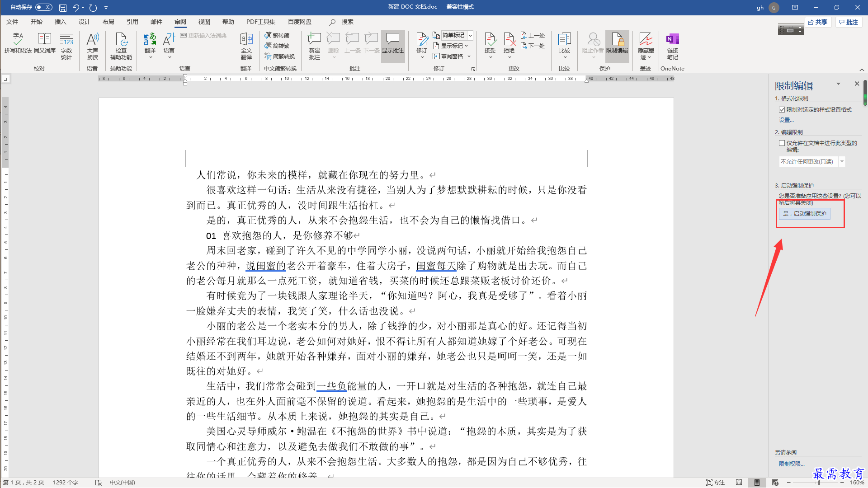This screenshot has width=868, height=488.
Task: Open the 限制权限... link
Action: click(792, 464)
